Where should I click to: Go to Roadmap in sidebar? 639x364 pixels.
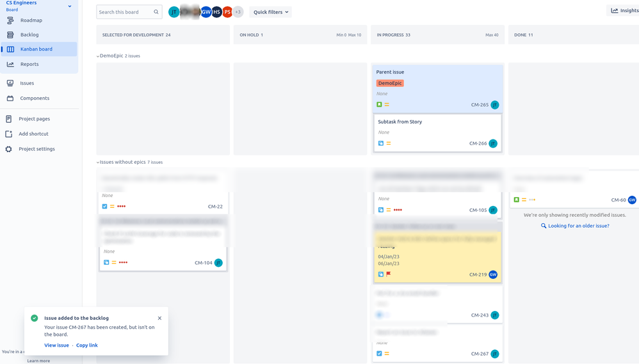click(x=31, y=20)
